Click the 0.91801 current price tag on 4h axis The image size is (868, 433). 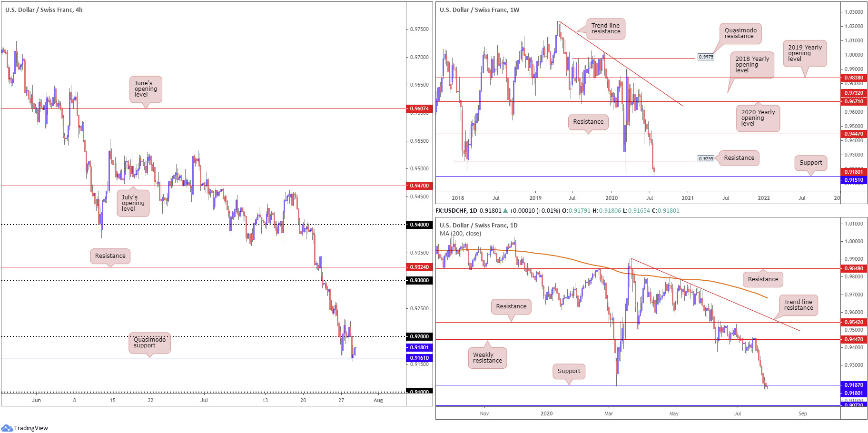(x=419, y=347)
